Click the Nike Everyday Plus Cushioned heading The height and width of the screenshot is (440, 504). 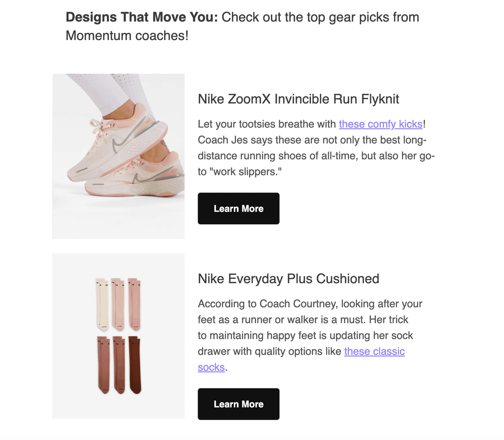288,279
